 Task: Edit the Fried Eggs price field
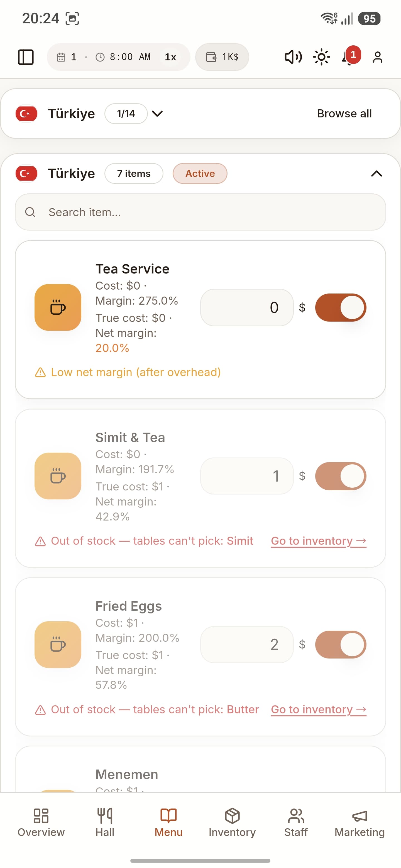(247, 644)
